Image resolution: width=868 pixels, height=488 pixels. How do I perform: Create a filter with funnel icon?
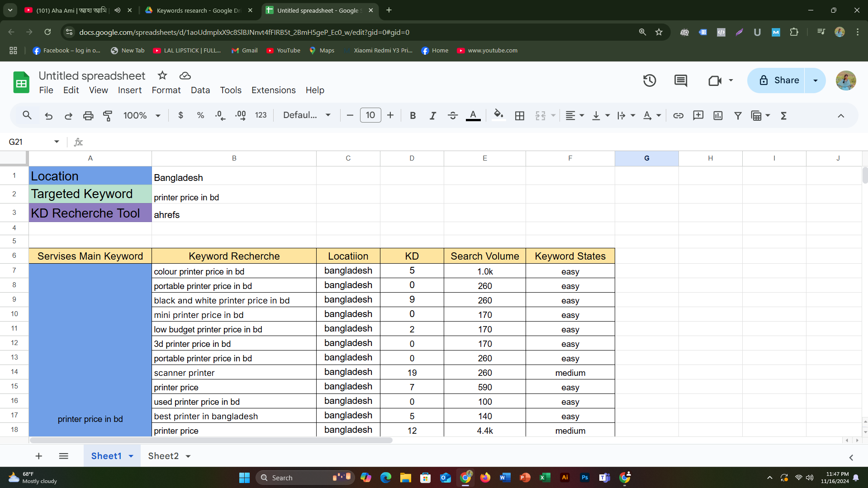click(x=738, y=116)
